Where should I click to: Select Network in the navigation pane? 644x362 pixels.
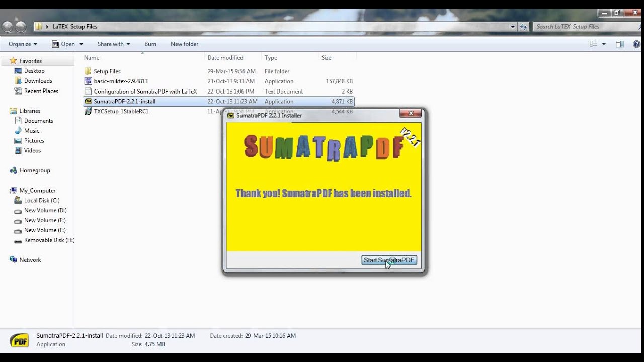30,260
